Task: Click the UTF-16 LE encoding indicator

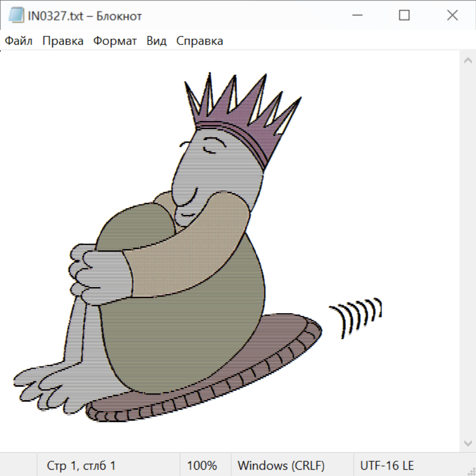Action: click(x=387, y=466)
